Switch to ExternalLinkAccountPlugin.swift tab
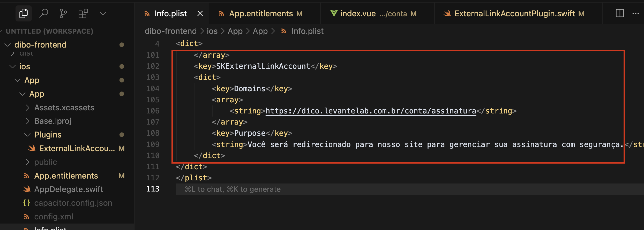644x230 pixels. tap(514, 13)
